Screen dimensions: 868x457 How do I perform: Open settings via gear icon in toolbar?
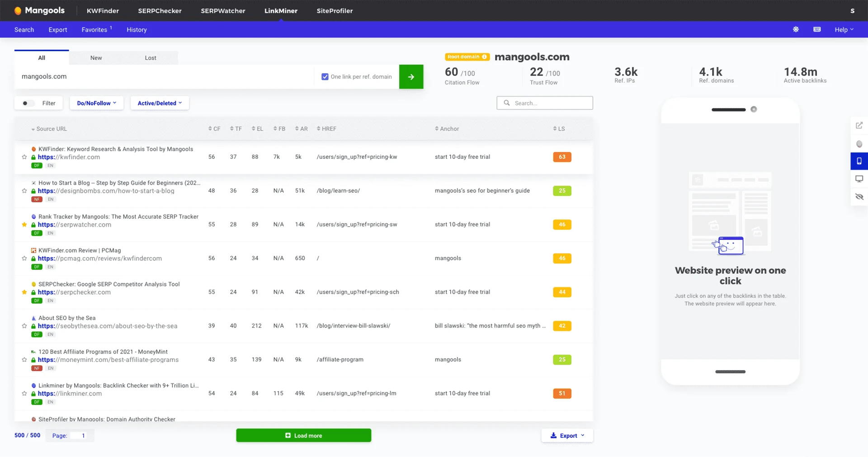(x=796, y=29)
